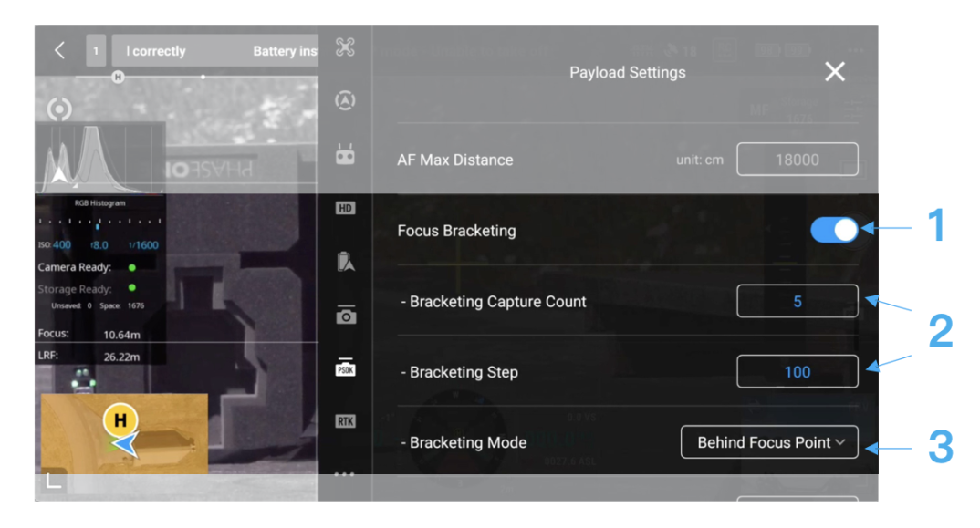The width and height of the screenshot is (980, 528).
Task: Tap the status message banner
Action: tap(215, 51)
